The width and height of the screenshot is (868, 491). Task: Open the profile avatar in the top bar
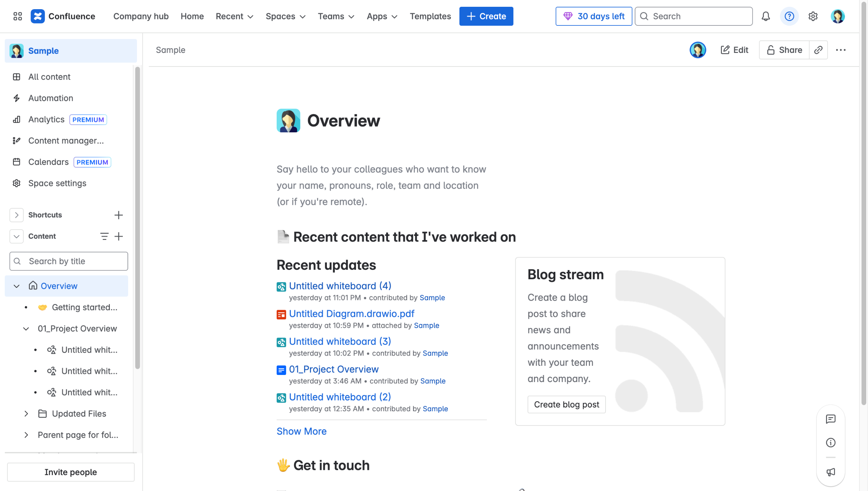837,16
